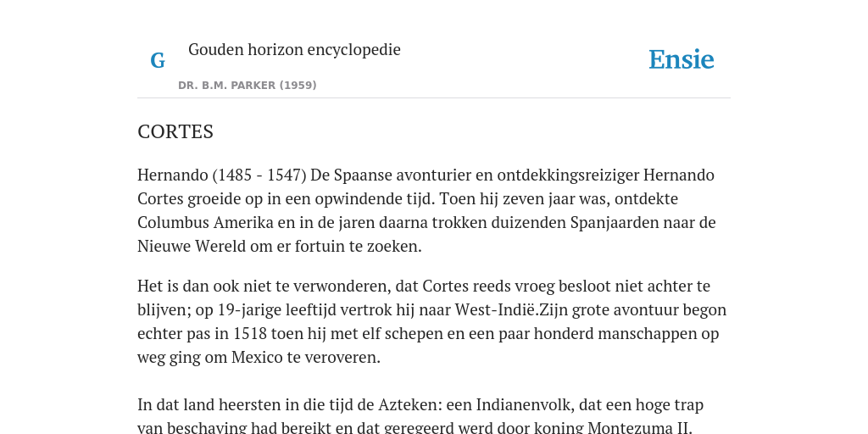868x434 pixels.
Task: Open the Ensie logo homepage link
Action: click(681, 59)
